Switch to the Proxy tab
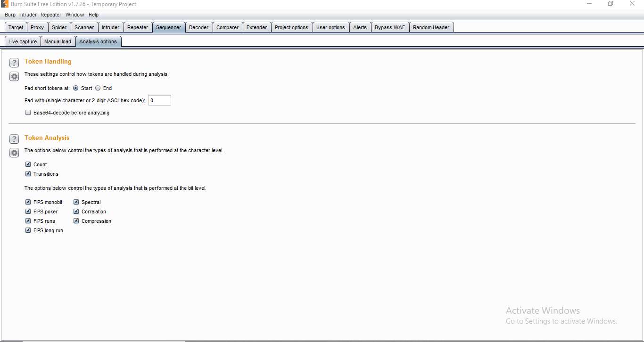Viewport: 644px width, 342px height. coord(37,27)
